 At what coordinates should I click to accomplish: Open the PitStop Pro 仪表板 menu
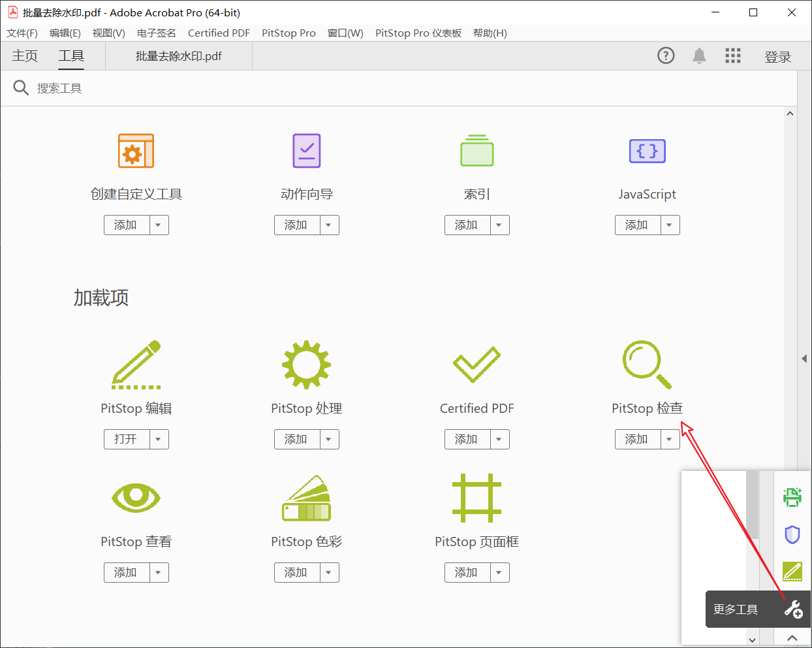418,33
